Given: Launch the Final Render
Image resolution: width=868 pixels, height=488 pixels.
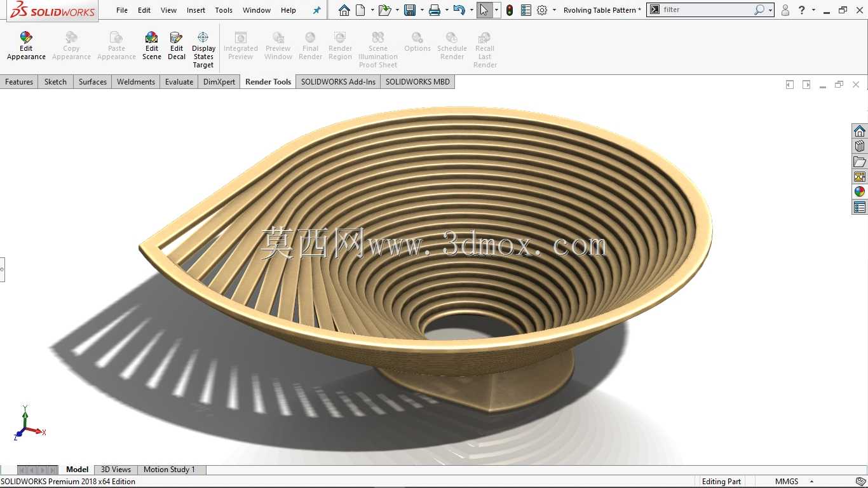Looking at the screenshot, I should tap(310, 46).
